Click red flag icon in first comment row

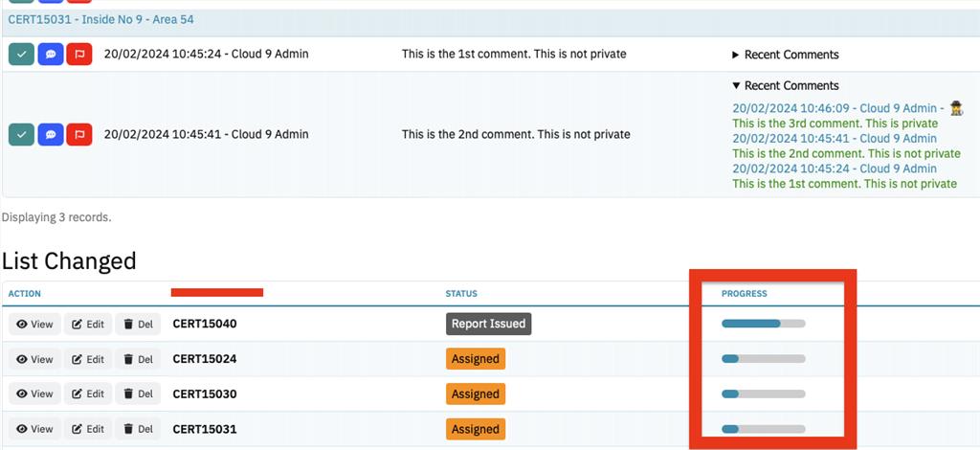[78, 55]
